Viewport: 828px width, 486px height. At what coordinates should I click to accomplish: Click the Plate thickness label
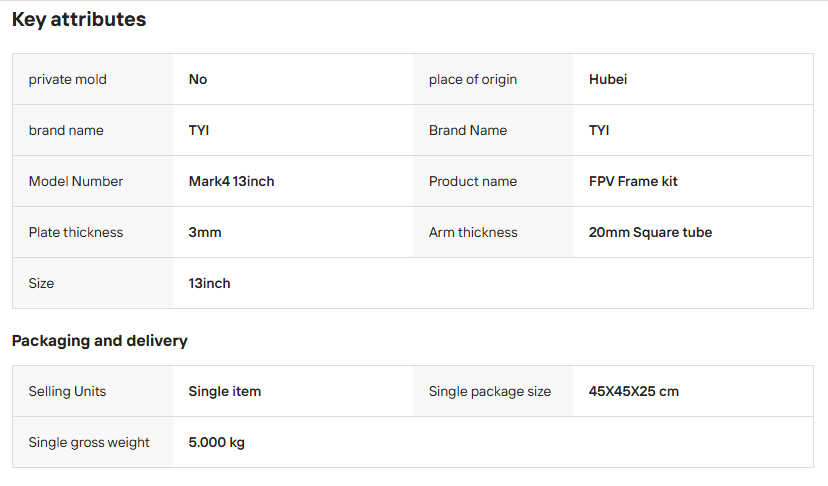coord(76,232)
